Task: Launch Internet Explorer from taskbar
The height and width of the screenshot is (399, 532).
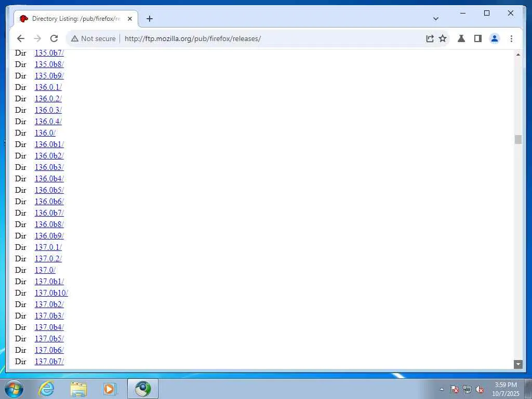Action: pos(46,389)
